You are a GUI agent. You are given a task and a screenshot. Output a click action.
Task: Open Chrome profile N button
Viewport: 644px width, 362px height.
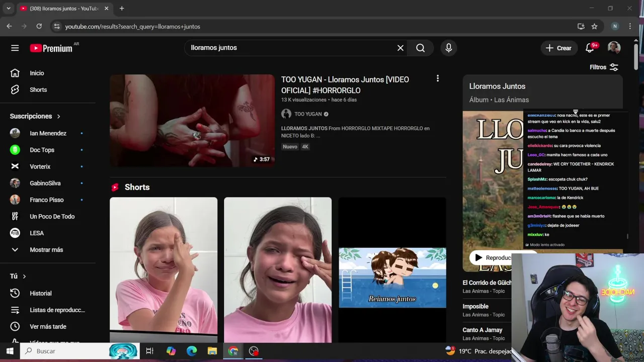615,26
